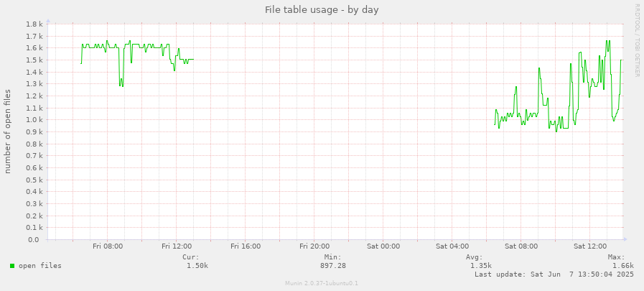Click the '1.0 k' y-axis tick label
644x291 pixels.
point(35,120)
